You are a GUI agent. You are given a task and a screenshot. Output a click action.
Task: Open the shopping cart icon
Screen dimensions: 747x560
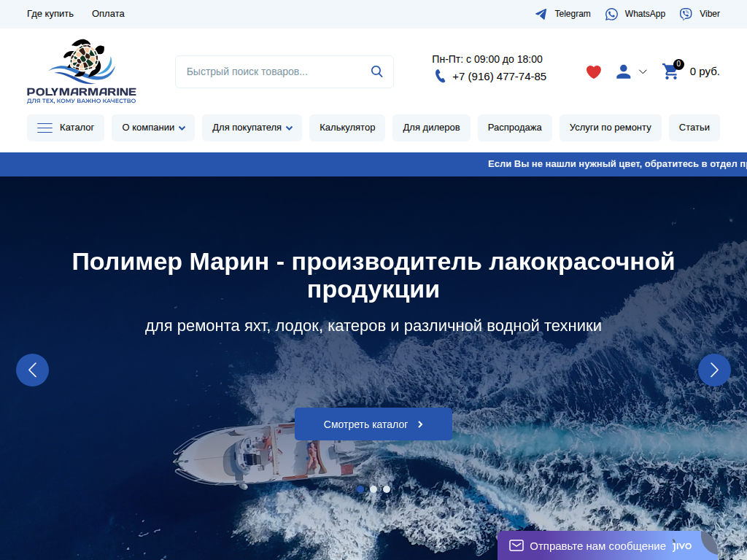tap(670, 71)
